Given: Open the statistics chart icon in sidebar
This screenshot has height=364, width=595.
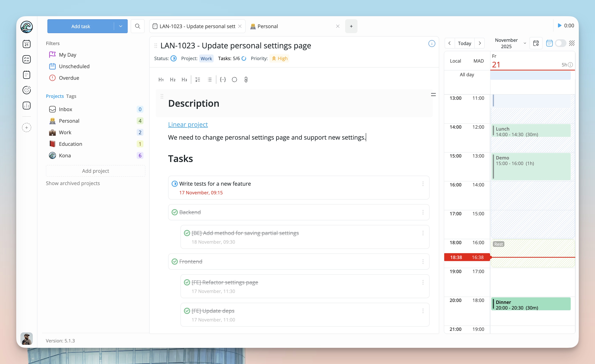Looking at the screenshot, I should 27,105.
